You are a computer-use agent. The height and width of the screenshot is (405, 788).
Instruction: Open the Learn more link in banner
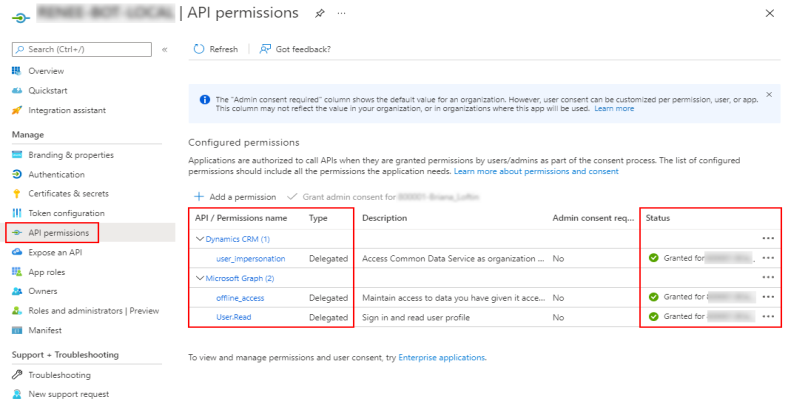pyautogui.click(x=614, y=109)
